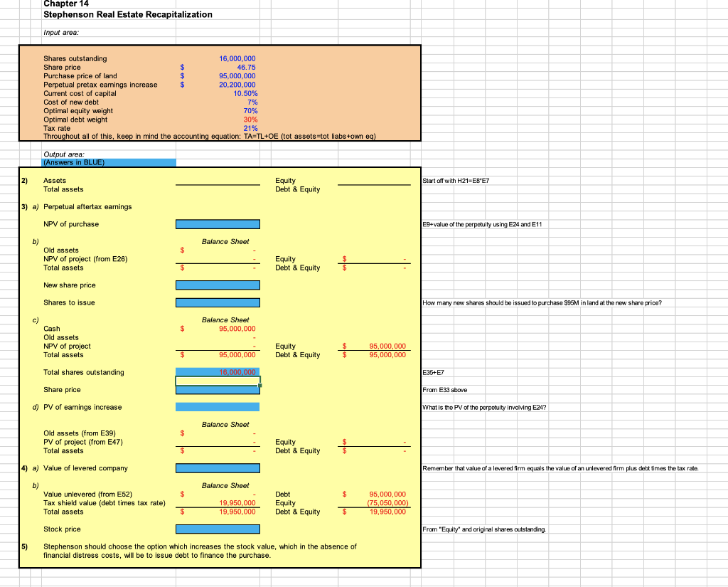The image size is (728, 587).
Task: Click the Cash cell showing 95,000,000
Action: pyautogui.click(x=236, y=328)
